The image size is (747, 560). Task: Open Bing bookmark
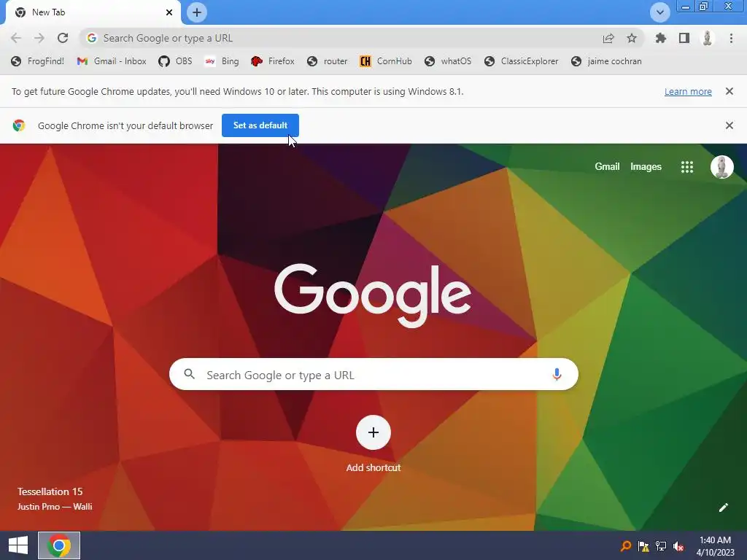222,61
